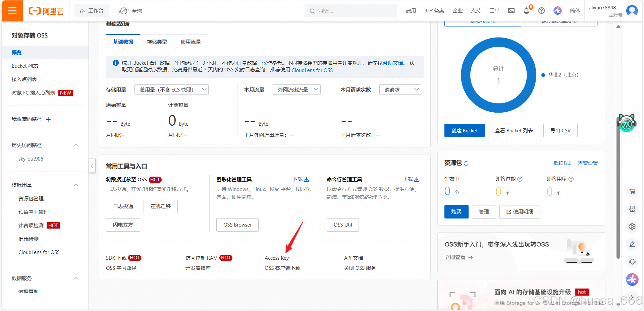Viewport: 644px width, 311px height.
Task: Switch to the 存储类型 tab
Action: [157, 42]
